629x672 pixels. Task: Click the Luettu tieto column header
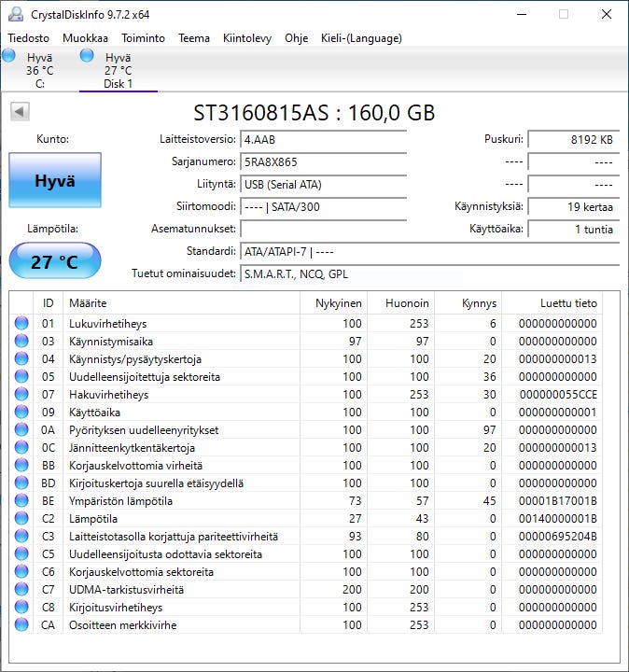(567, 303)
